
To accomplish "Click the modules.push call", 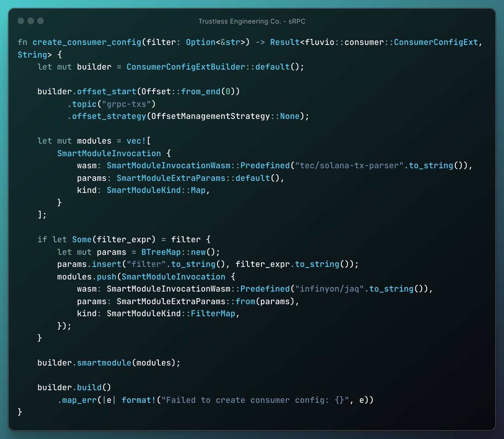I will 87,277.
